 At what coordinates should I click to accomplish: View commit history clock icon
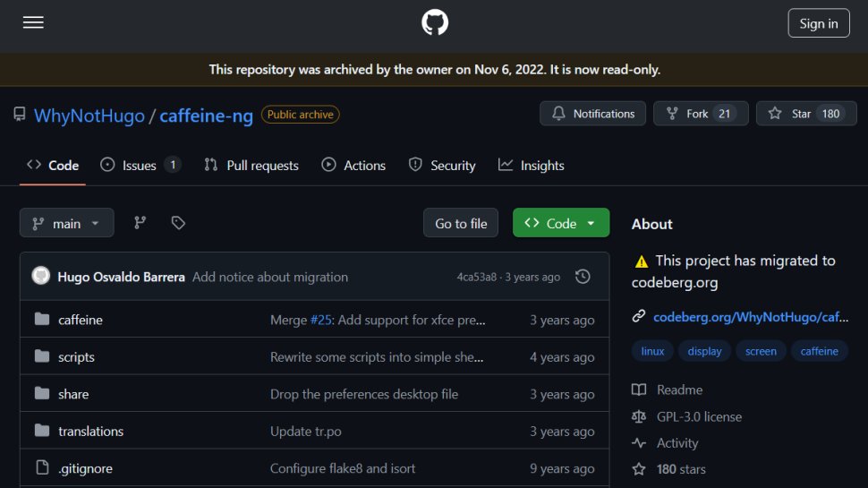click(x=583, y=277)
